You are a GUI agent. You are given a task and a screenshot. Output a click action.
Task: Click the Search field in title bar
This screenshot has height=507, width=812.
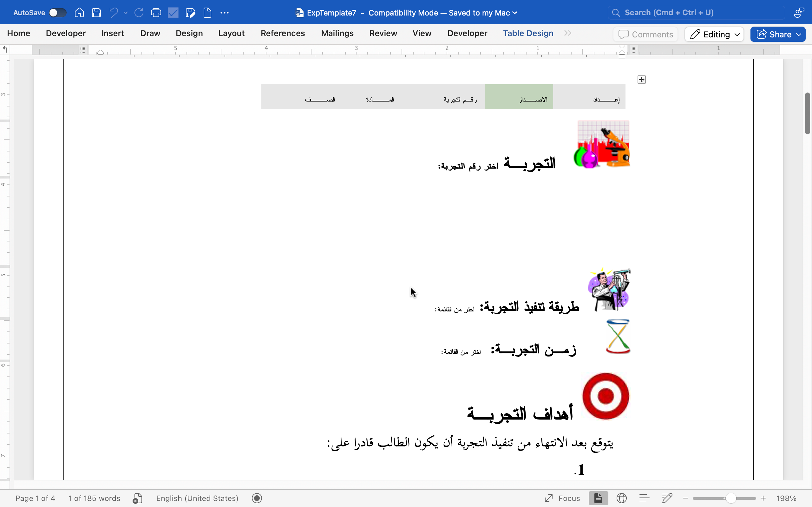pos(696,13)
